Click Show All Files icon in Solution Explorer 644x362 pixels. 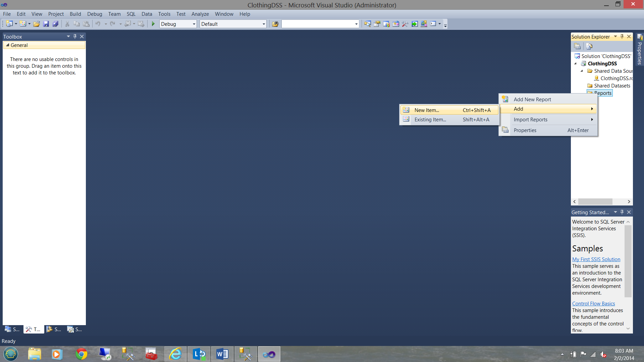click(589, 46)
